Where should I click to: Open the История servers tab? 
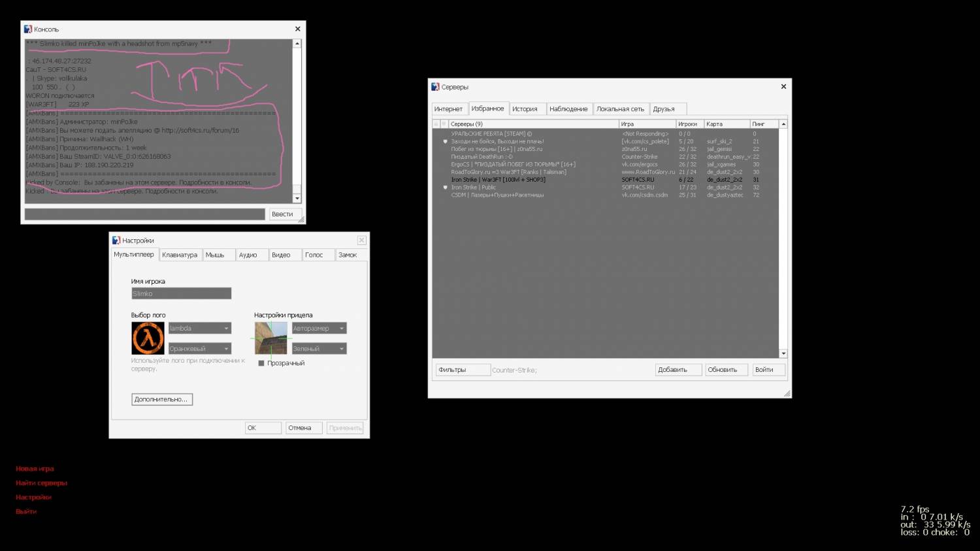(525, 109)
